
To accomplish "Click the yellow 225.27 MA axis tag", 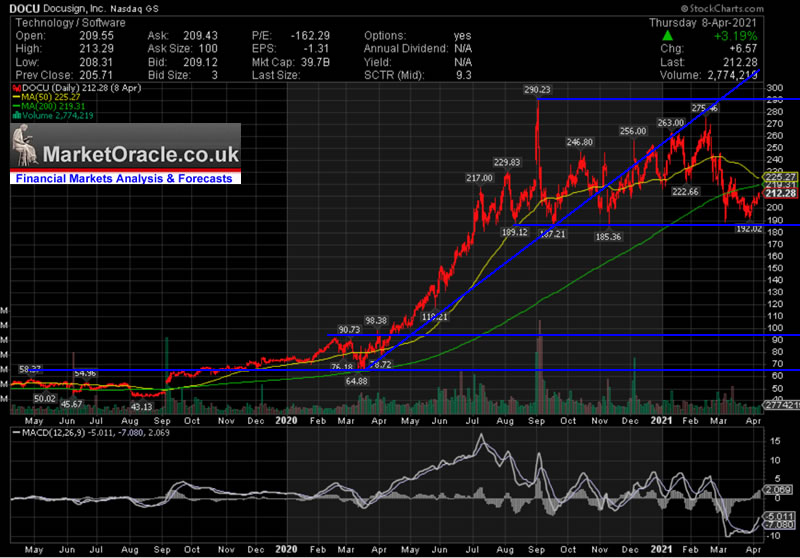I will click(775, 177).
